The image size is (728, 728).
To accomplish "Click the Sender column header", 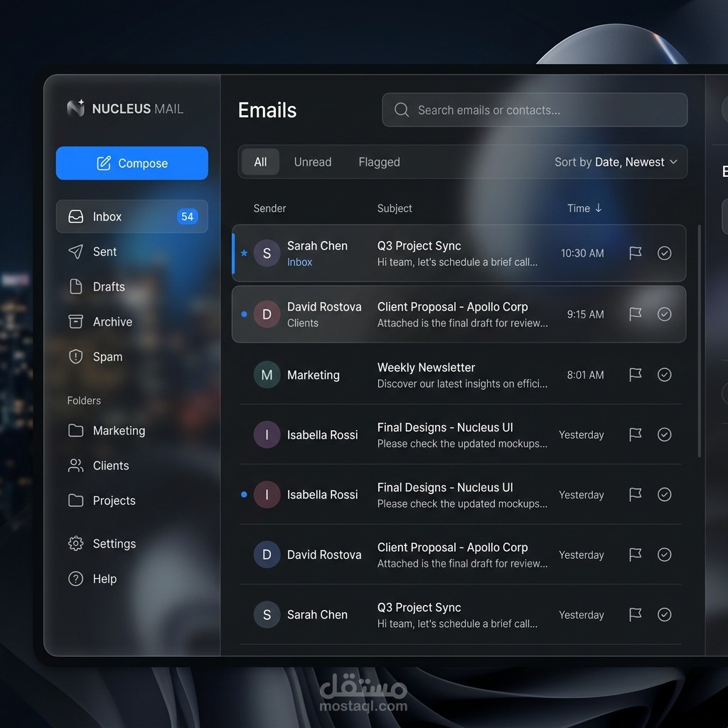I will coord(269,208).
